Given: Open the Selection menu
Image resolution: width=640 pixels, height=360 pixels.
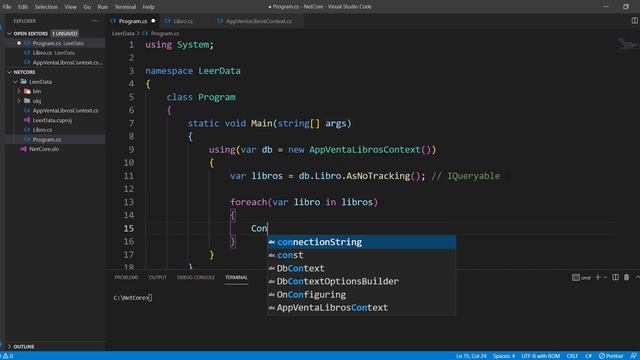Looking at the screenshot, I should [46, 7].
